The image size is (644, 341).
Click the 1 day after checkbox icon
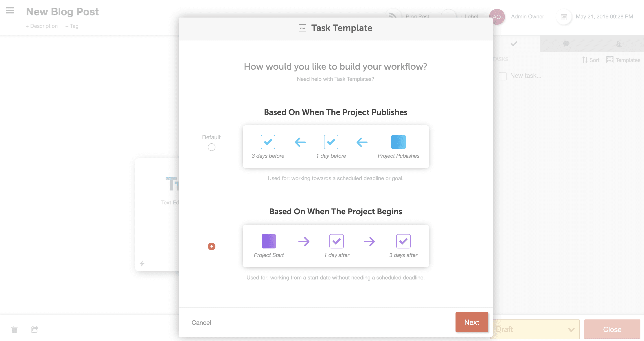point(337,241)
